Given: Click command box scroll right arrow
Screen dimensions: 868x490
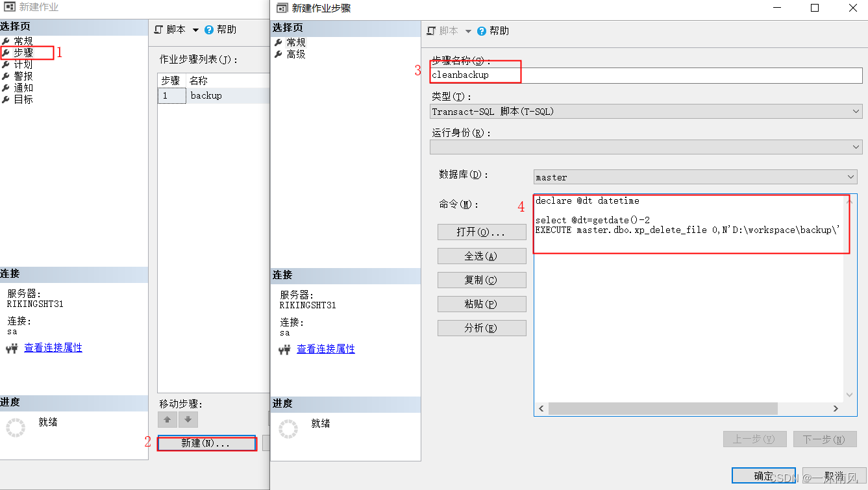Looking at the screenshot, I should pyautogui.click(x=836, y=409).
